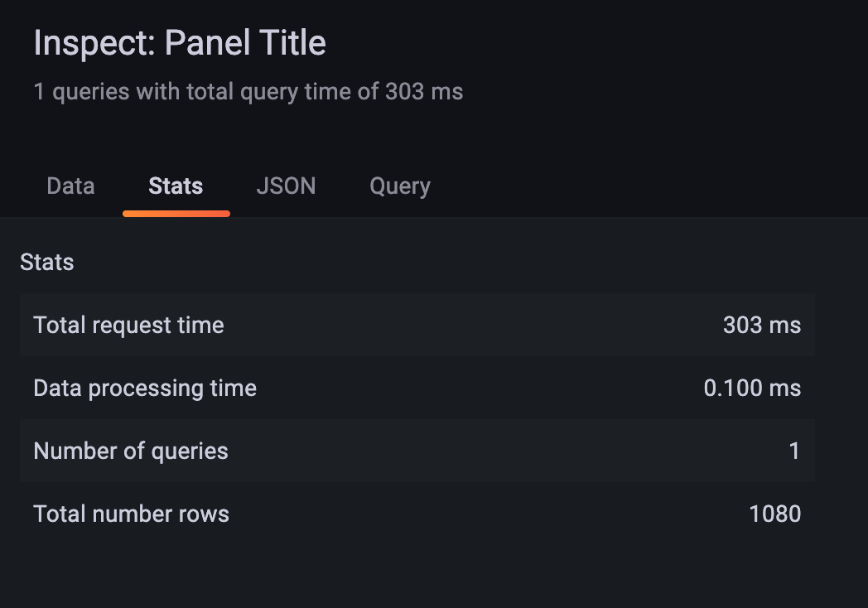Select the Total request time row
Viewport: 868px width, 608px height.
(417, 325)
